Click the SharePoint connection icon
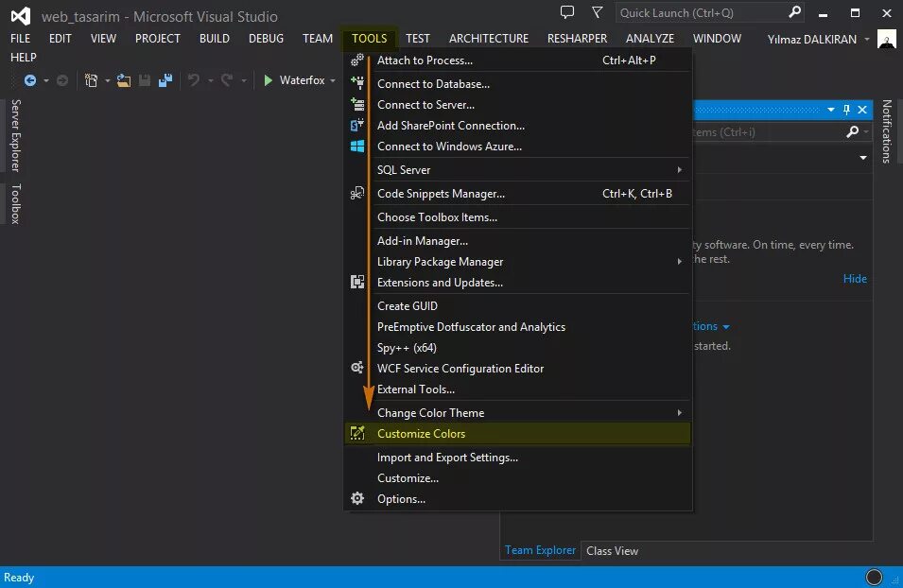903x588 pixels. click(x=357, y=125)
